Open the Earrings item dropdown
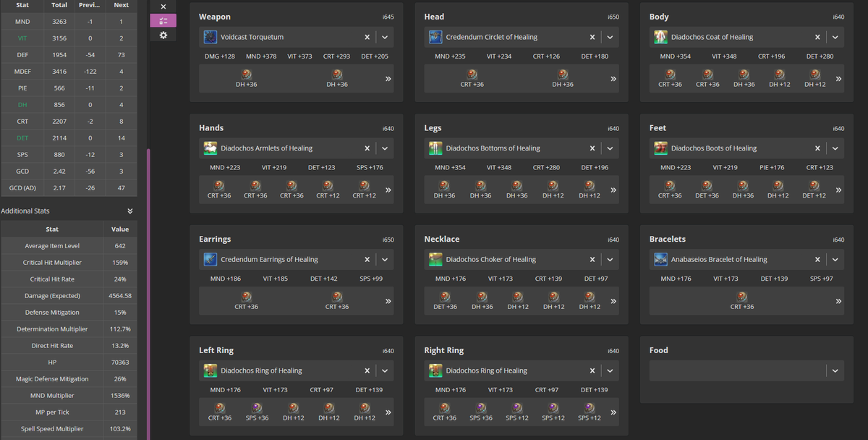Screen dimensions: 868x440 click(x=385, y=259)
